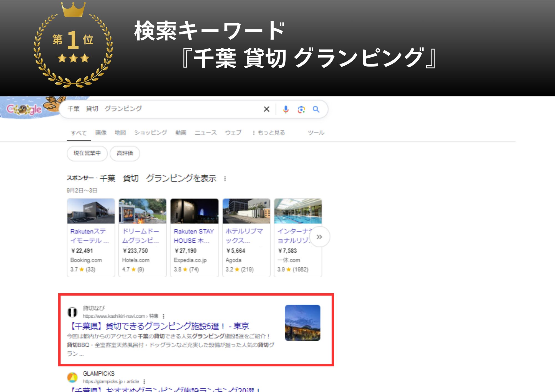Switch to the ショッピング tab
The width and height of the screenshot is (555, 392).
pyautogui.click(x=151, y=133)
